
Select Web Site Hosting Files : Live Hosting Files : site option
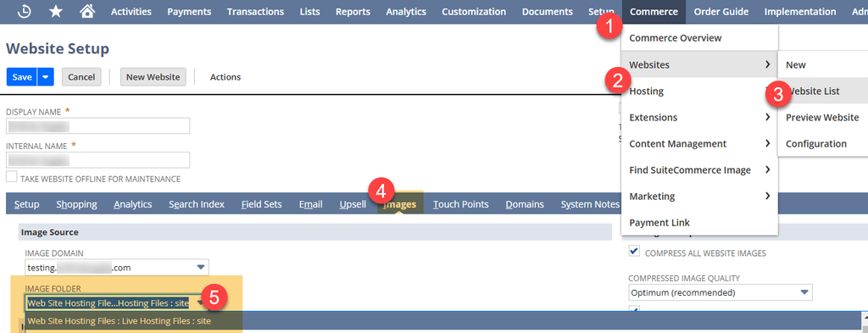[119, 320]
